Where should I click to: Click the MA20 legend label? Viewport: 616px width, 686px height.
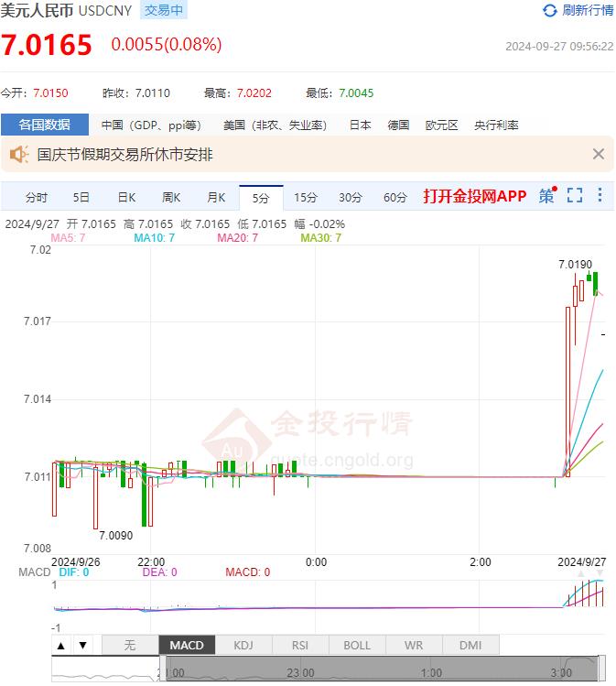click(238, 238)
